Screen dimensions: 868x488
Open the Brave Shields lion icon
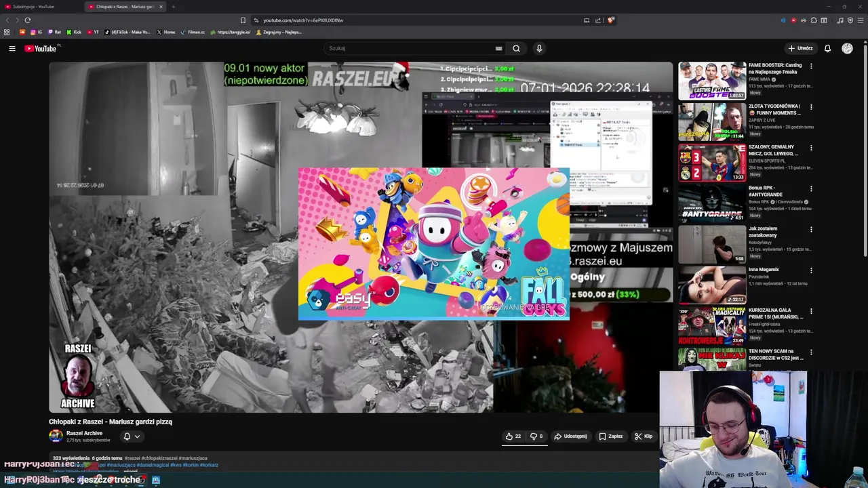tap(610, 20)
